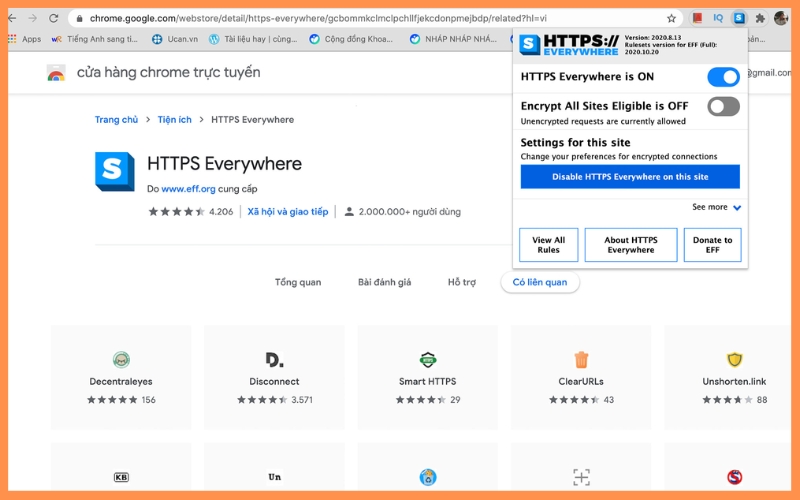Open the red S-circle extension icon
Screen dimensions: 800x500
click(734, 477)
